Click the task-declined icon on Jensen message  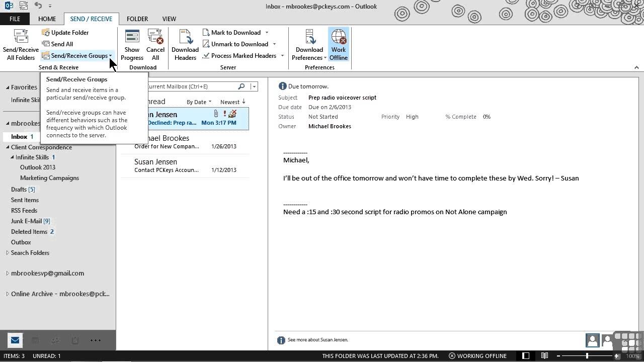pyautogui.click(x=232, y=114)
